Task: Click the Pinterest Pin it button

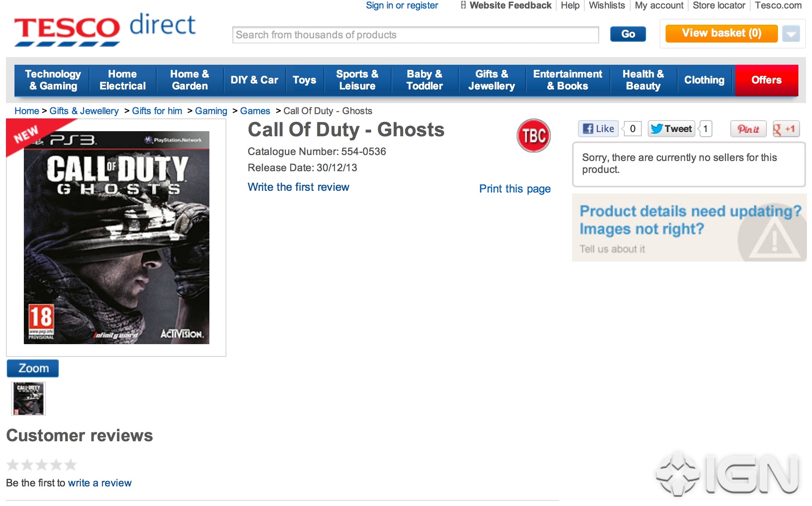Action: pyautogui.click(x=748, y=129)
